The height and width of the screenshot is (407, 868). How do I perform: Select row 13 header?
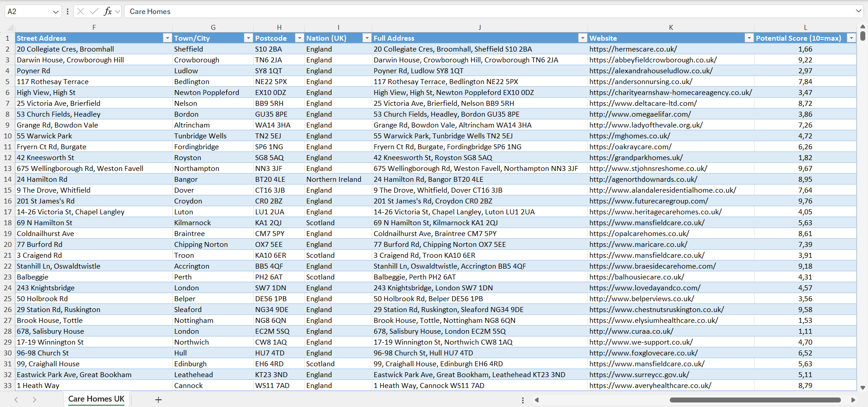click(x=8, y=168)
